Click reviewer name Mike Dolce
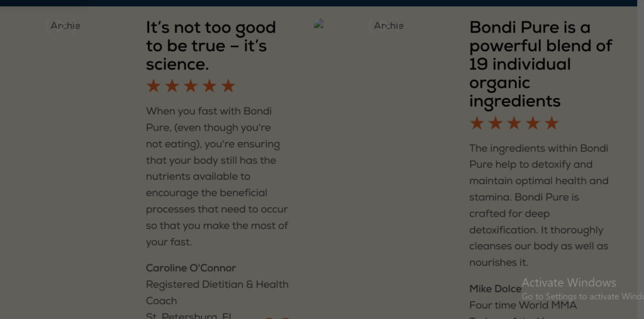This screenshot has width=644, height=319. click(495, 289)
